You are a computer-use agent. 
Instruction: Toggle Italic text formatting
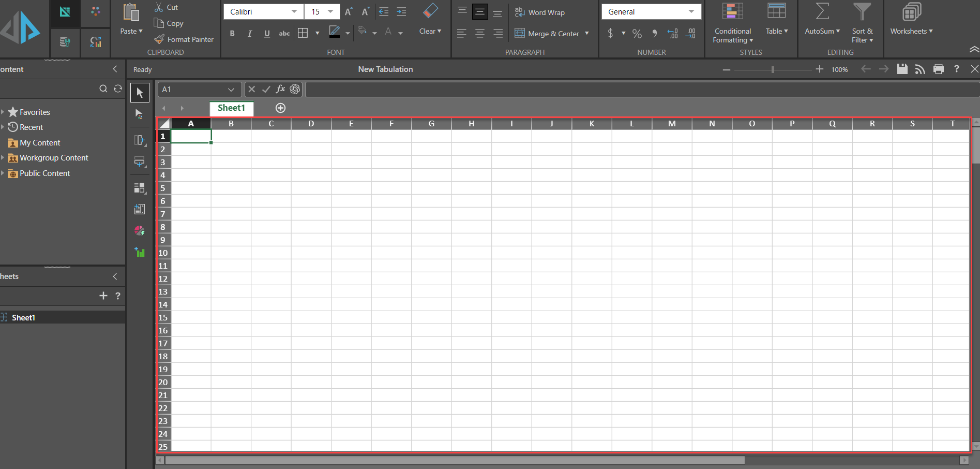coord(250,34)
